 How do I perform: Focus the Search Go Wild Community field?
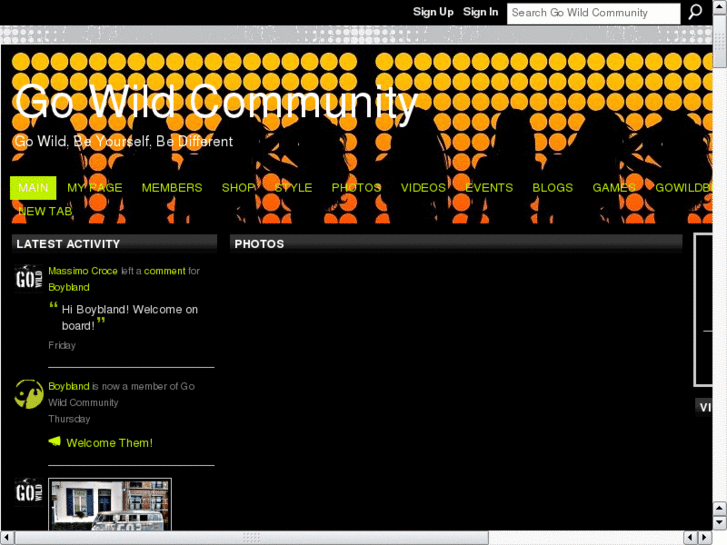[x=593, y=13]
